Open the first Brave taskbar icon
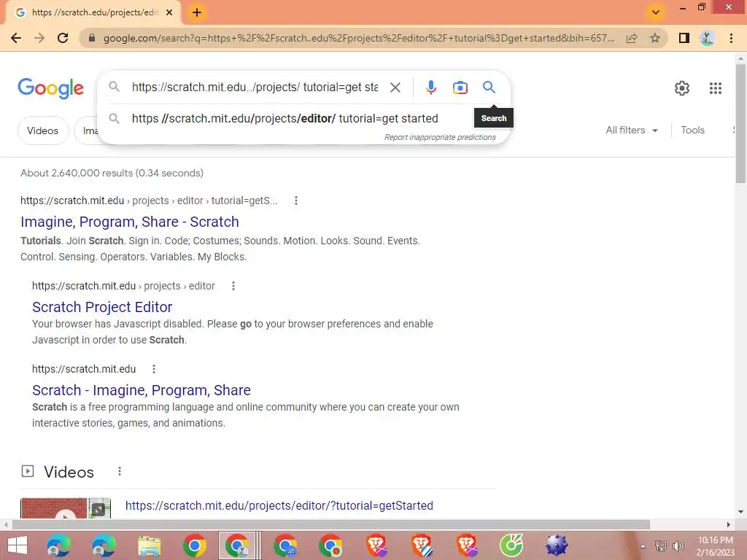This screenshot has width=747, height=560. (376, 545)
